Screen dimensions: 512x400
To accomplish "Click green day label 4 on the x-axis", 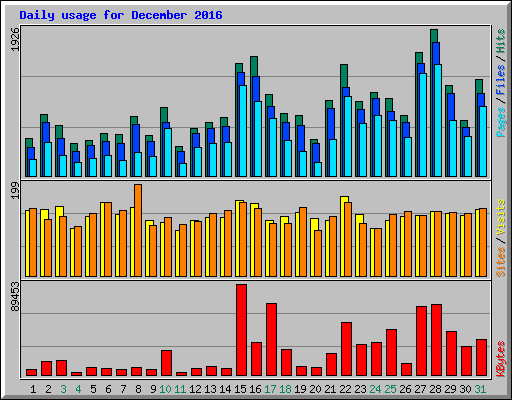I will click(78, 389).
